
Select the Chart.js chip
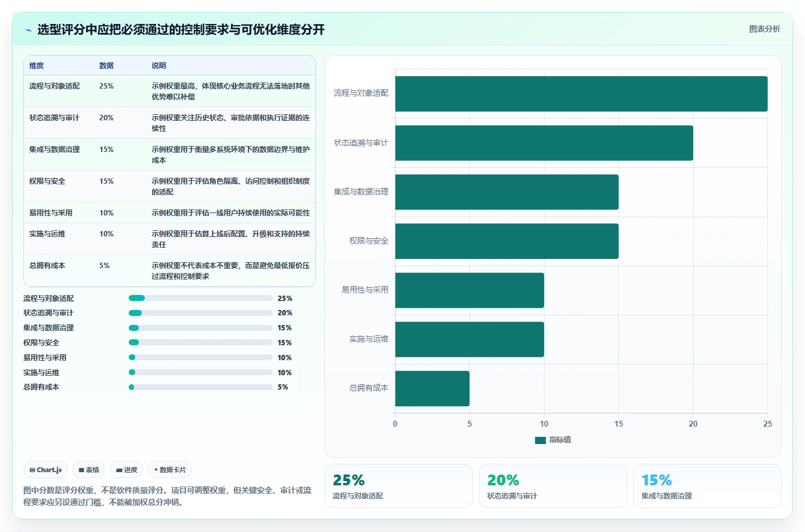(45, 470)
